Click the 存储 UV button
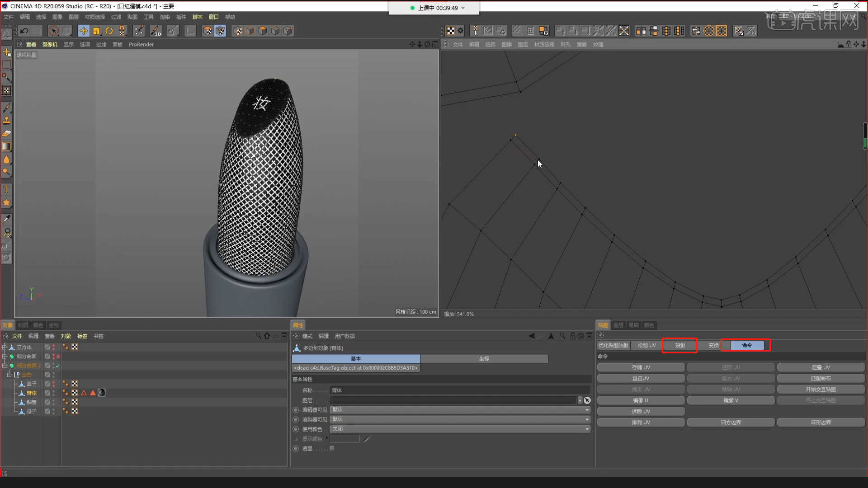Image resolution: width=868 pixels, height=488 pixels. (641, 367)
